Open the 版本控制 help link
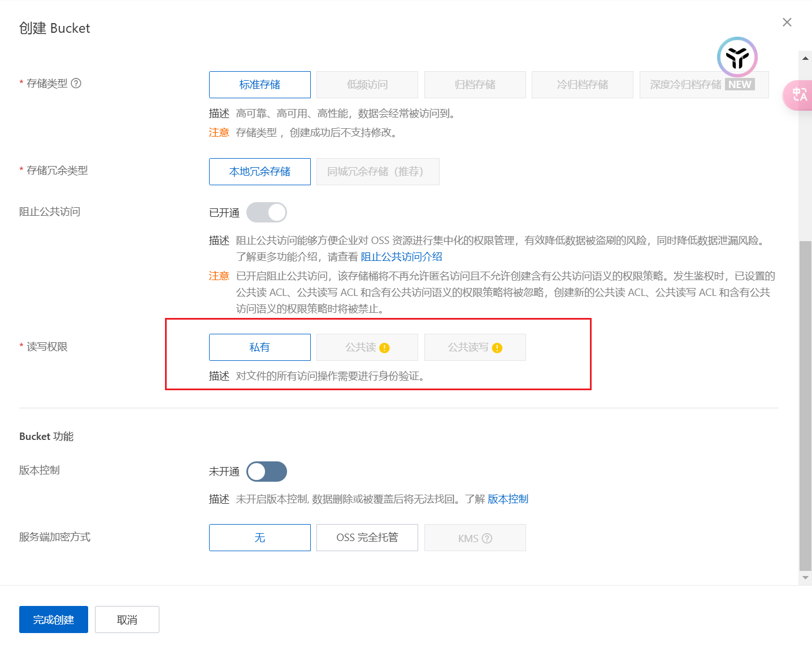Viewport: 812px width, 650px height. 507,499
